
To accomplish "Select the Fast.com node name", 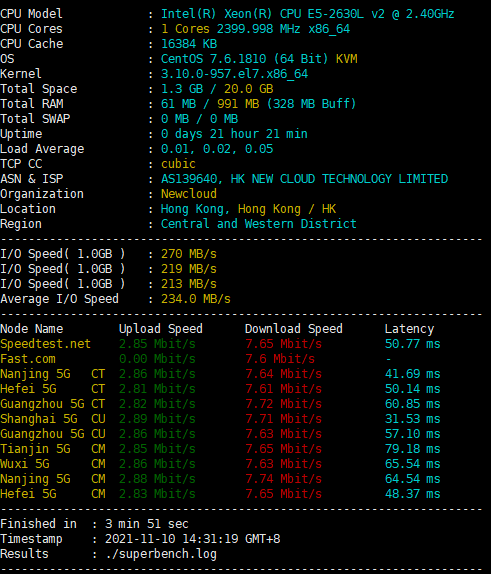I will pos(28,359).
